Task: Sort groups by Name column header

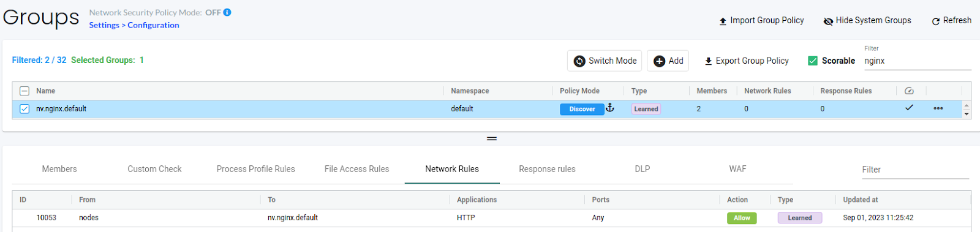Action: pyautogui.click(x=45, y=91)
